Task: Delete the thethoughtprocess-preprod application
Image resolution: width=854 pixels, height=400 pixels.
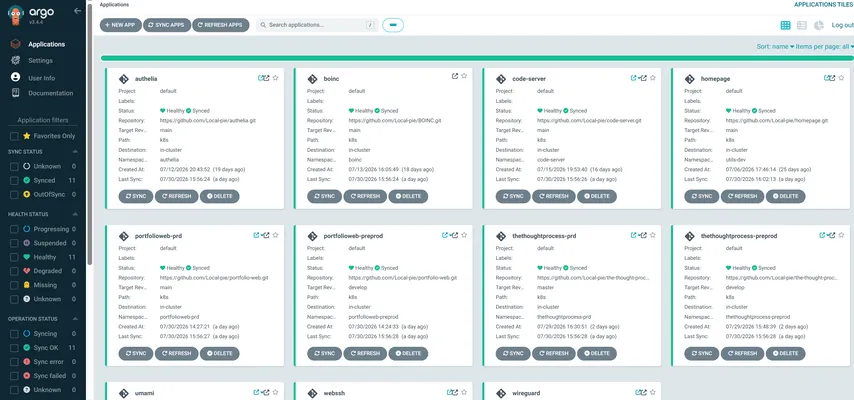Action: 786,353
